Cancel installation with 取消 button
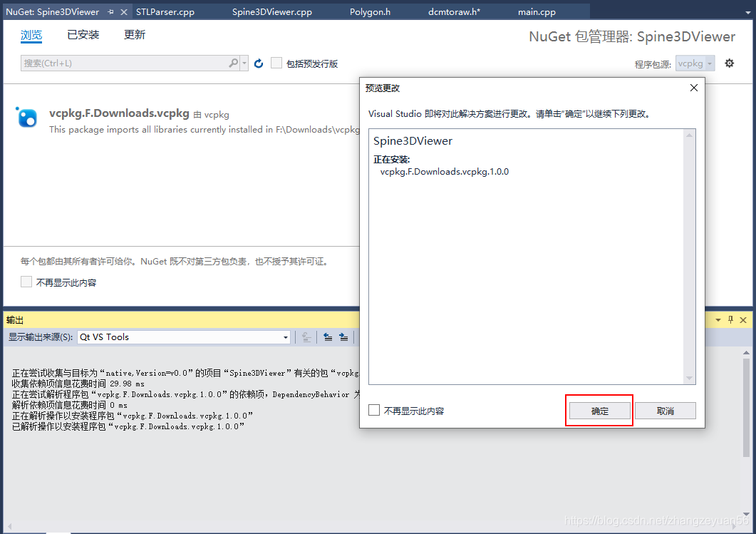Viewport: 756px width, 534px height. pyautogui.click(x=665, y=410)
